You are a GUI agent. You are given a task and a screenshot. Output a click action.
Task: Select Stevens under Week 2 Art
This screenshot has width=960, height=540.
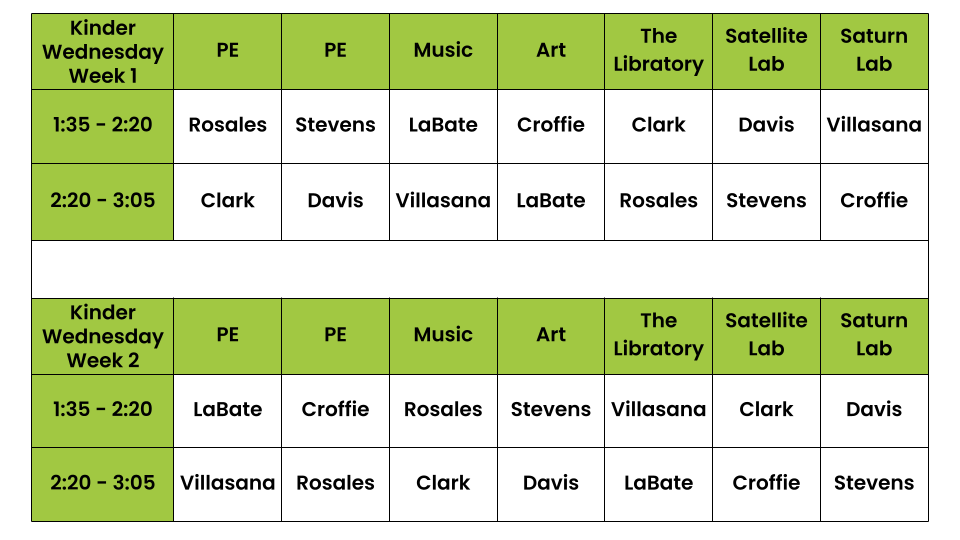551,409
